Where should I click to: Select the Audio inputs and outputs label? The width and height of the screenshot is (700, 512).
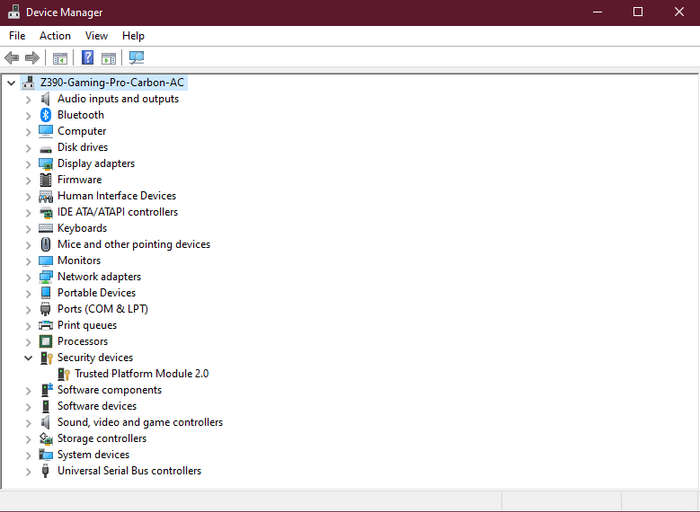coord(118,99)
